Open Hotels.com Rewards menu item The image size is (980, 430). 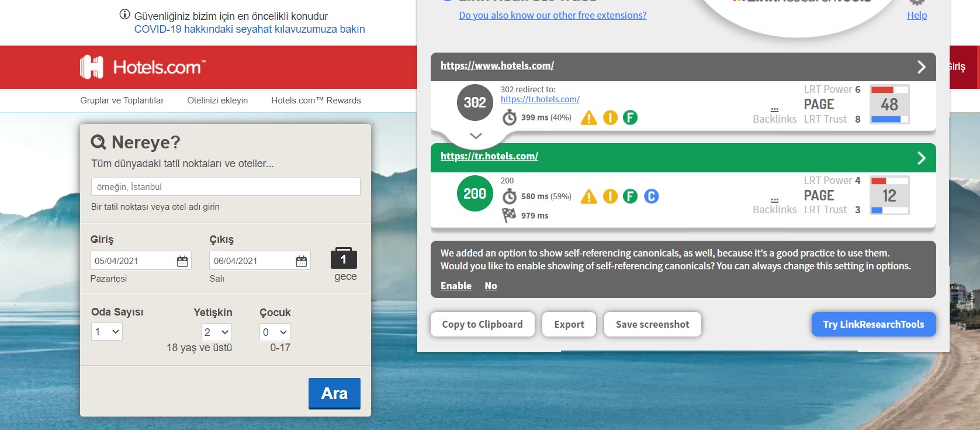(316, 100)
